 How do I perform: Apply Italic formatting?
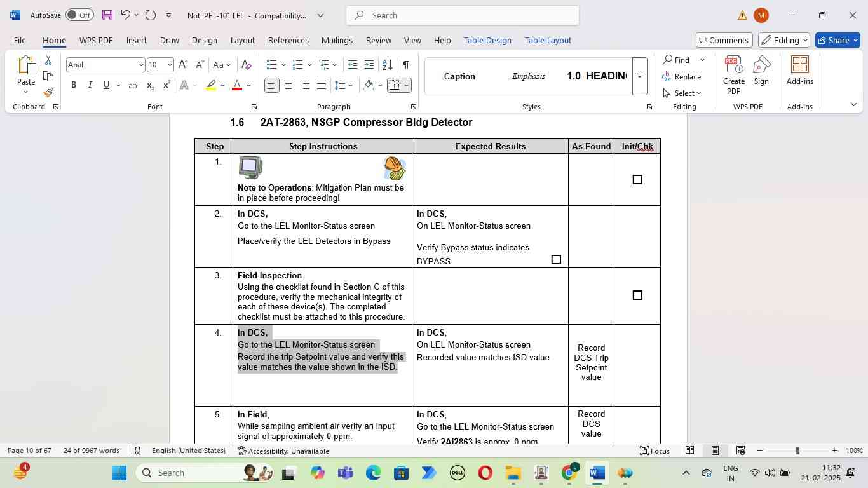(90, 85)
